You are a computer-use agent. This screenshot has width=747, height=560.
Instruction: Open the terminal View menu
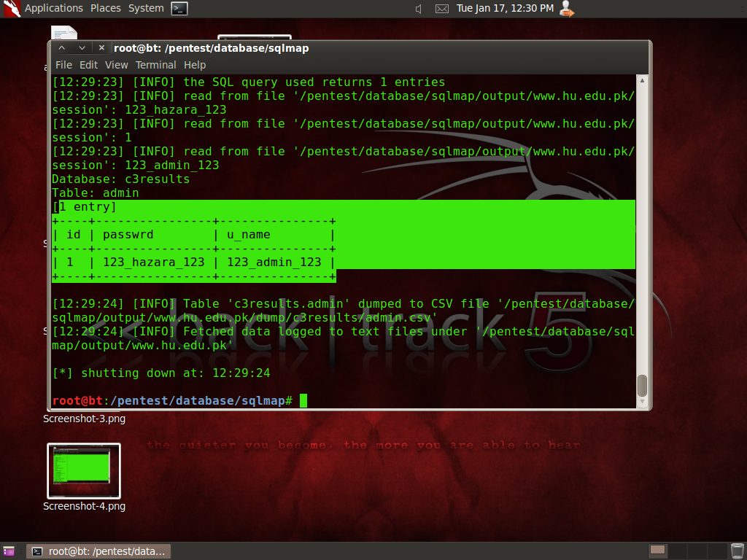pos(116,65)
